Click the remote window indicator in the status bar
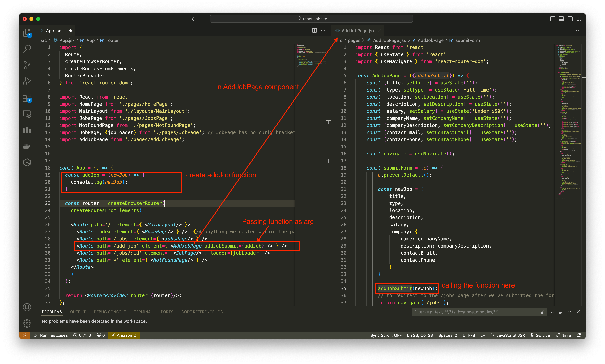 [25, 335]
